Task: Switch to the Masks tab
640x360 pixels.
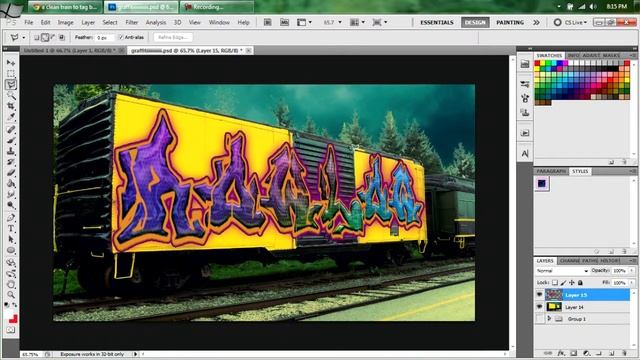Action: (611, 55)
